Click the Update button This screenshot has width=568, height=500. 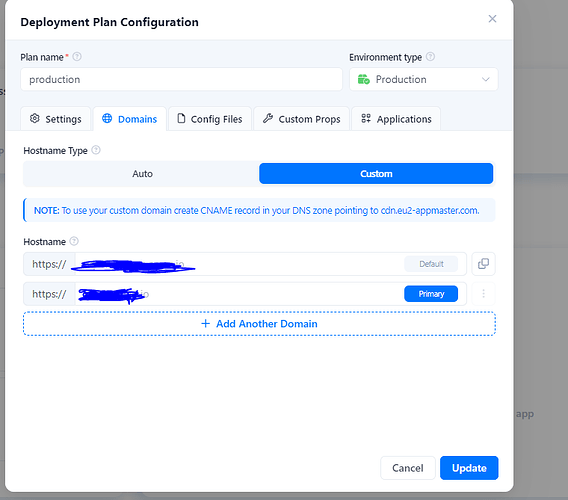(469, 468)
